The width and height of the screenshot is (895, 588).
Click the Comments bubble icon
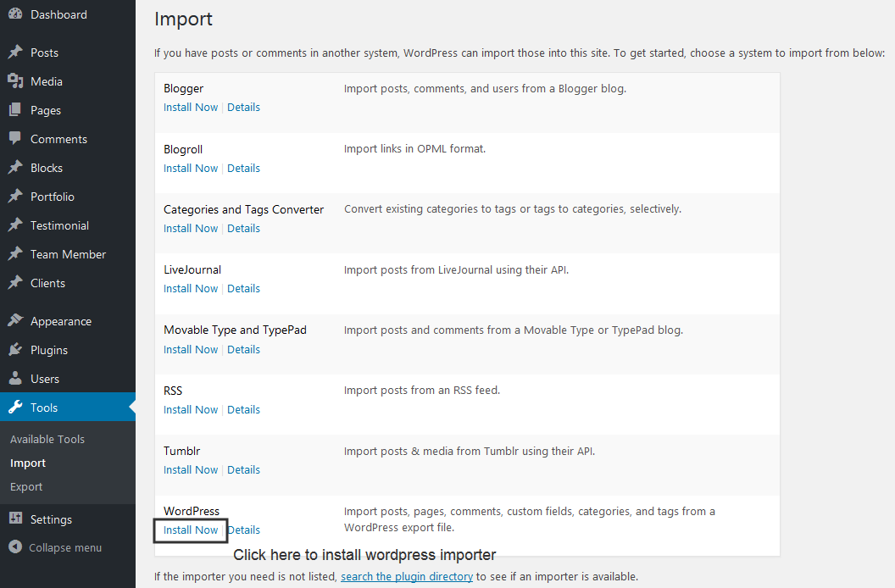pyautogui.click(x=15, y=139)
